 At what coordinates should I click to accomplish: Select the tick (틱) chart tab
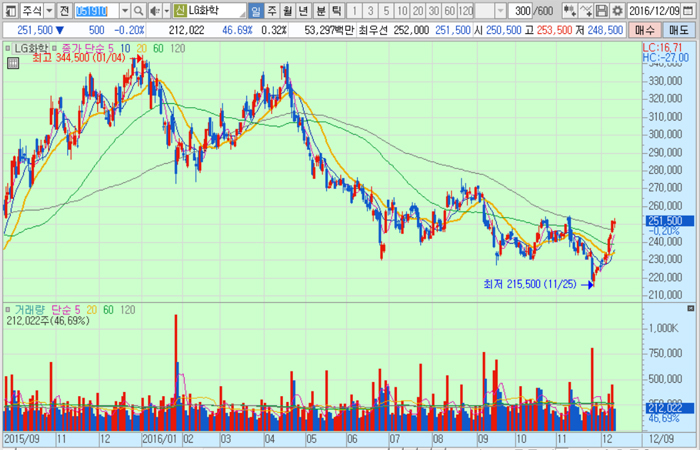tap(337, 10)
